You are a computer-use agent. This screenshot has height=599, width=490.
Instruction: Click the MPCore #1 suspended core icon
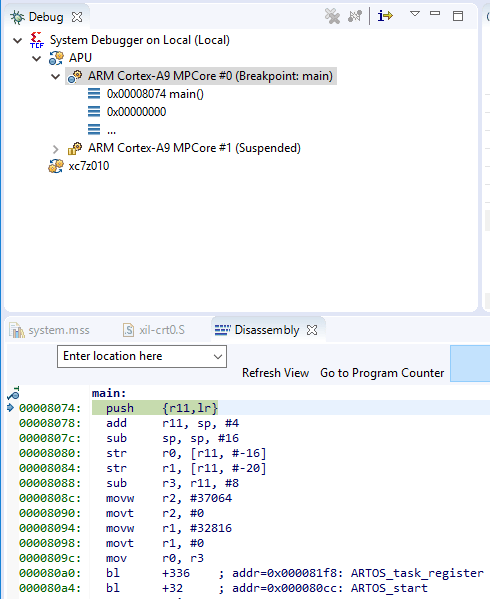pos(75,148)
